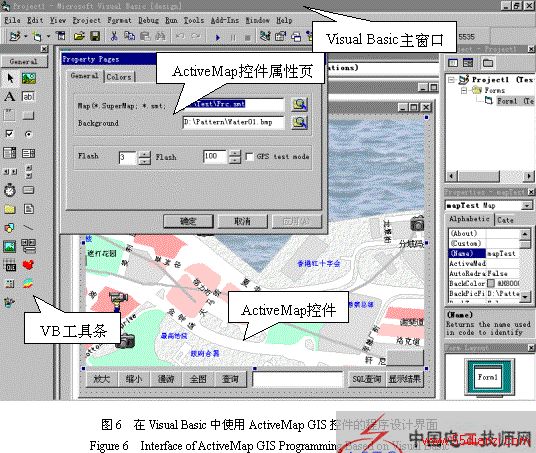Select the Shape tool in toolbox
Viewport: 536px width, 453px height.
click(x=10, y=228)
